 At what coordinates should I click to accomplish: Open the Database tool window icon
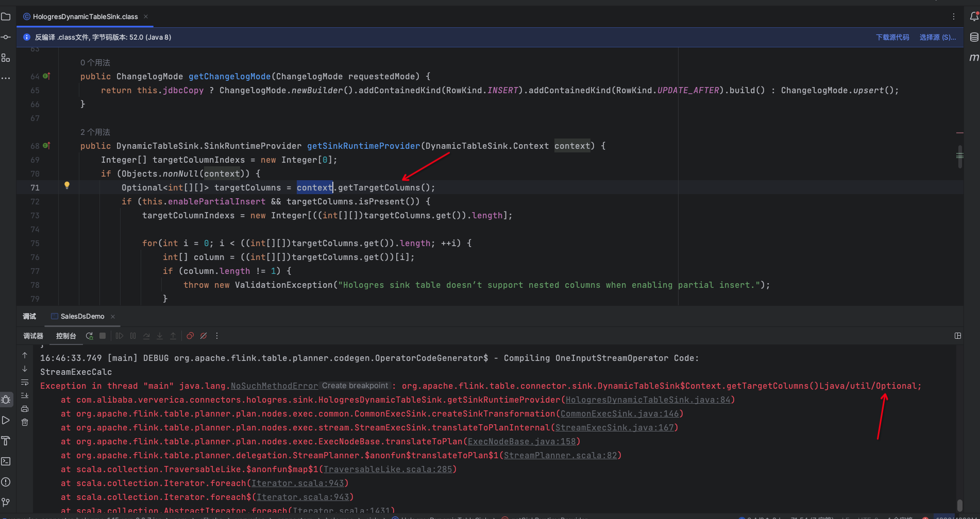coord(974,37)
